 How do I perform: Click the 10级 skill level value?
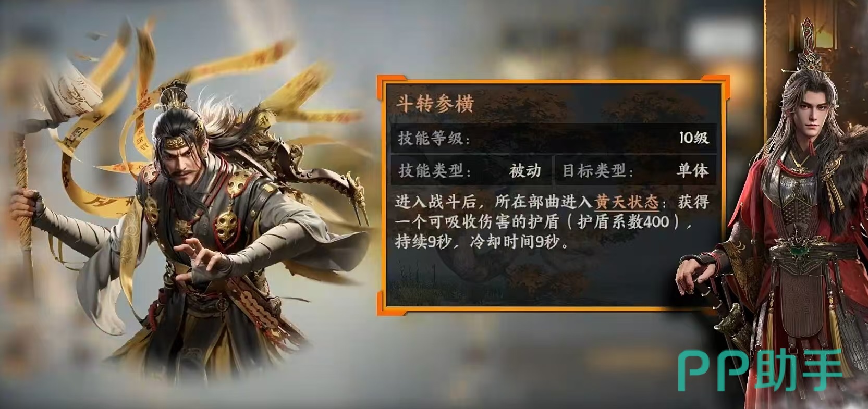[694, 138]
